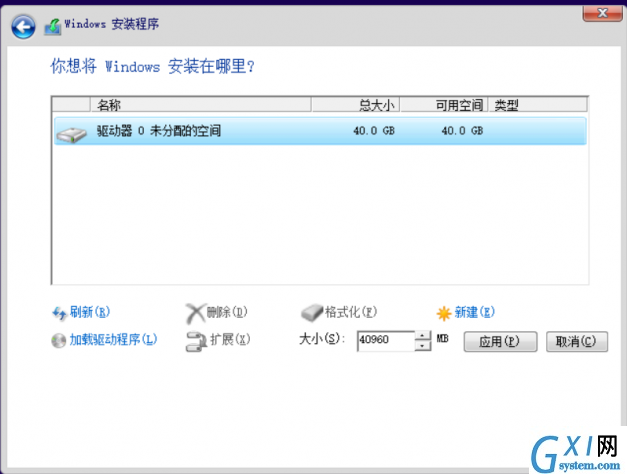Create a new partition with 新建(E)

[x=475, y=312]
